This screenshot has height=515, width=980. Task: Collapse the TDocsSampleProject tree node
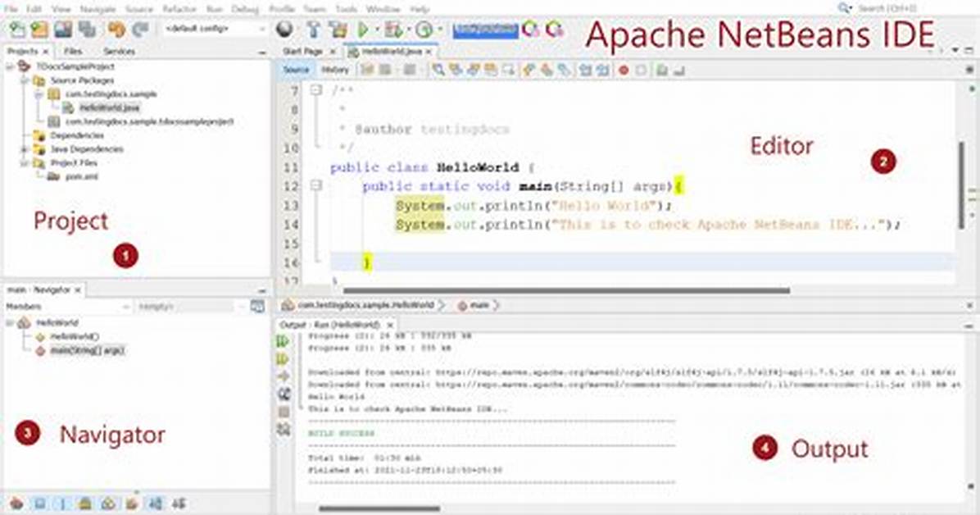pyautogui.click(x=9, y=66)
